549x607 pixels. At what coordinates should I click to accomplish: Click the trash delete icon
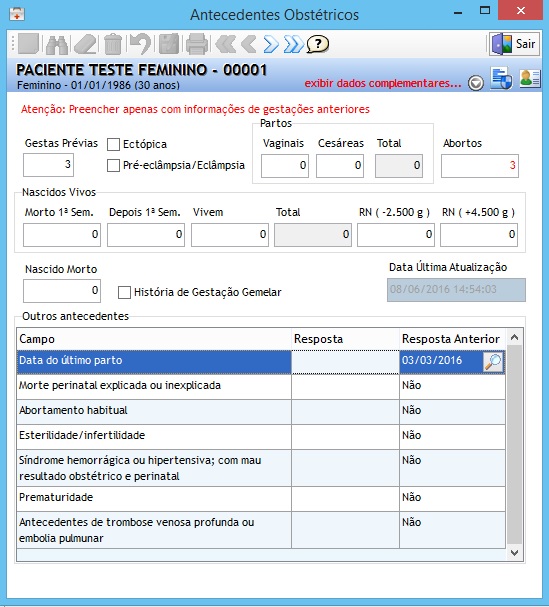coord(113,44)
